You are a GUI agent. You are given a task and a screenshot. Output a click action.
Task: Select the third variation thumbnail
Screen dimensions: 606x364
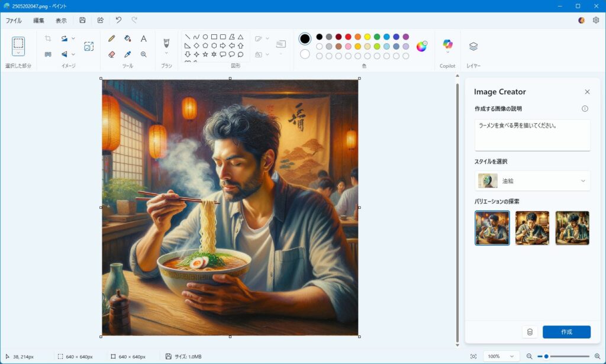point(572,228)
